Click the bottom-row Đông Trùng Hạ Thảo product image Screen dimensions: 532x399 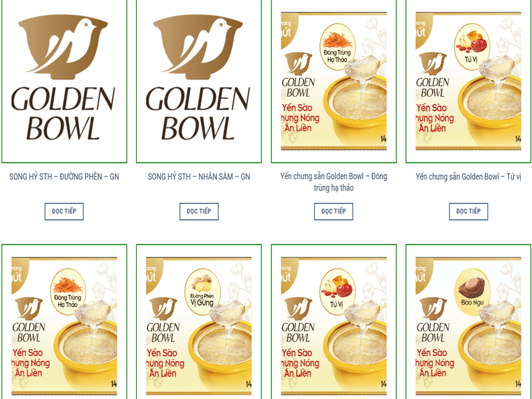click(x=64, y=322)
